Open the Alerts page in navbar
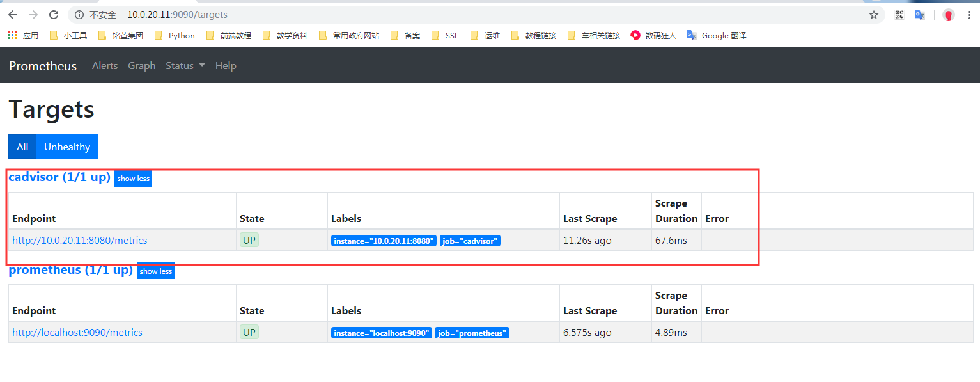 [x=105, y=66]
